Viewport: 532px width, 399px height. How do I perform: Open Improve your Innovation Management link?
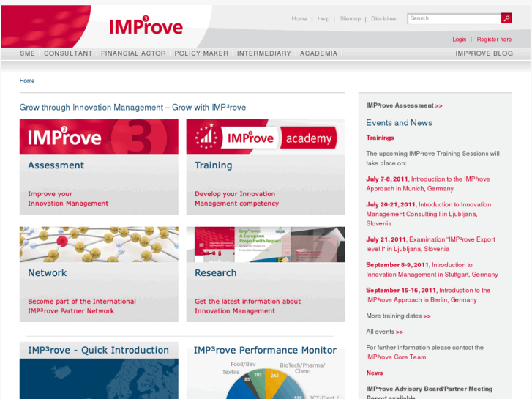[x=68, y=198]
